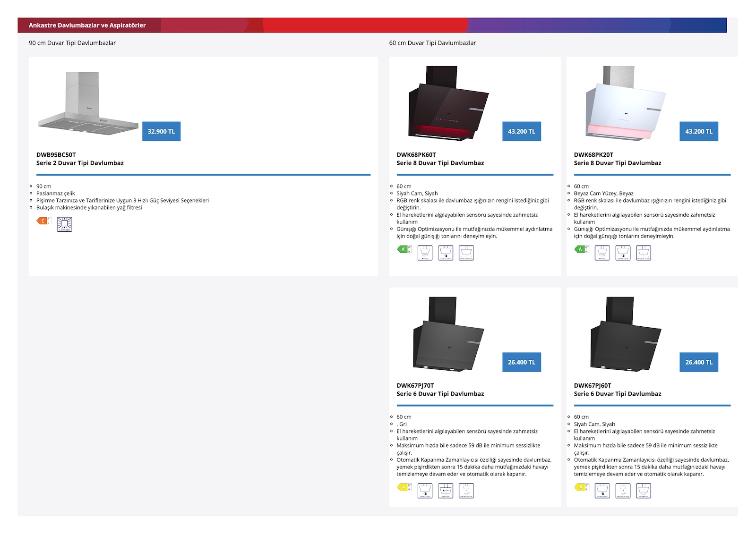Open the grey DWK67PJ70T hood image

(x=448, y=334)
